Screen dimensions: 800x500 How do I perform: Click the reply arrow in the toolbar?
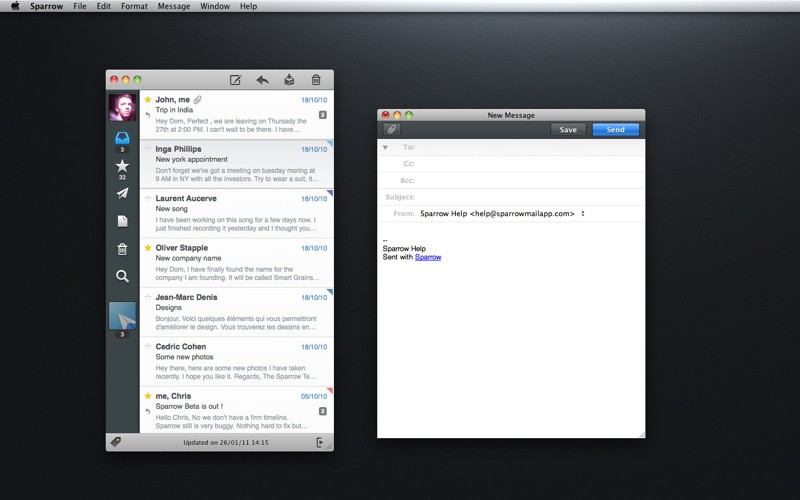[262, 80]
